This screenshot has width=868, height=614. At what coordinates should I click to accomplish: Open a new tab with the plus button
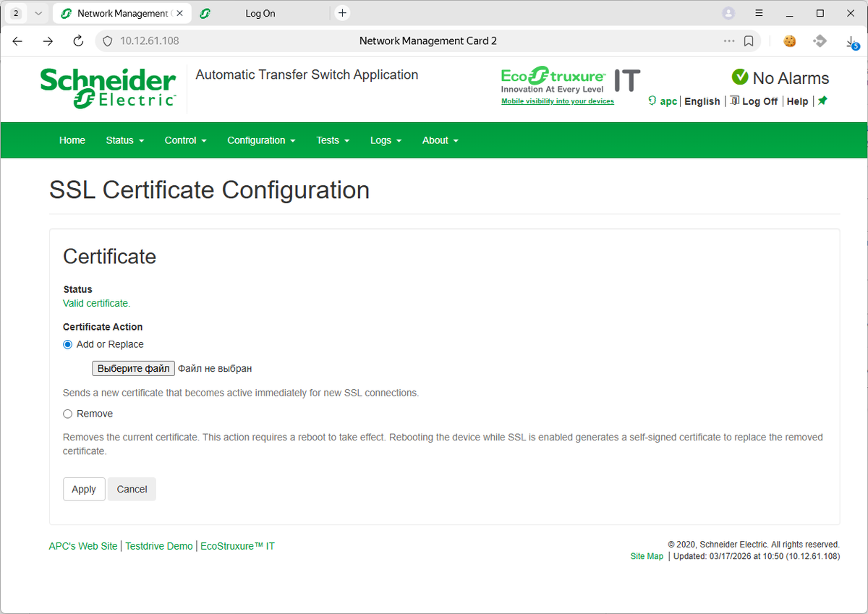click(343, 13)
